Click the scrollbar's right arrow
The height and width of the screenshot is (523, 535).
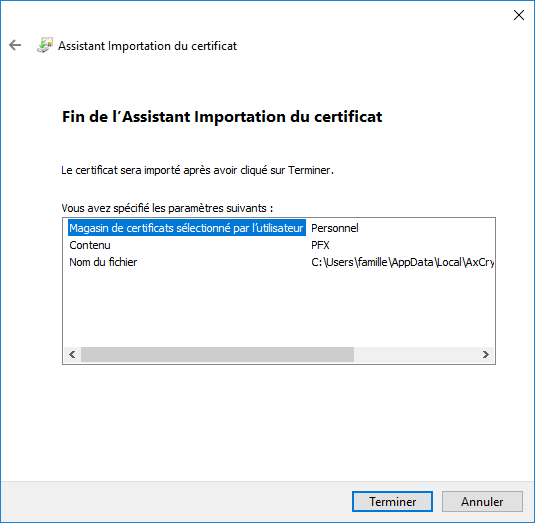486,354
